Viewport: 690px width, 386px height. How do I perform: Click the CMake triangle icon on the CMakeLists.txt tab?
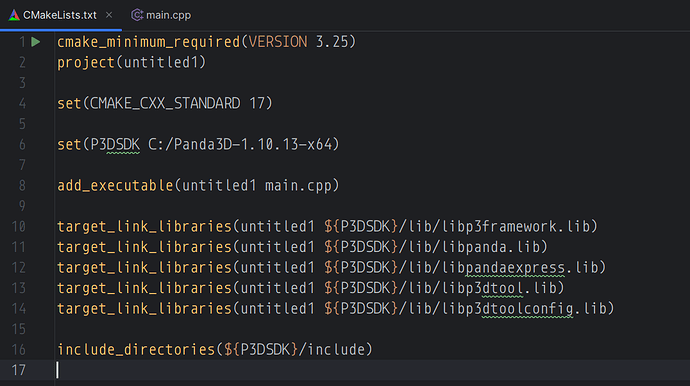pyautogui.click(x=14, y=15)
